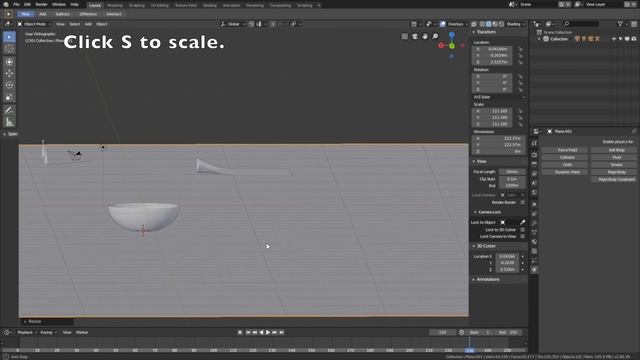Viewport: 640px width, 360px height.
Task: Click the Focal Length value field
Action: (x=512, y=172)
